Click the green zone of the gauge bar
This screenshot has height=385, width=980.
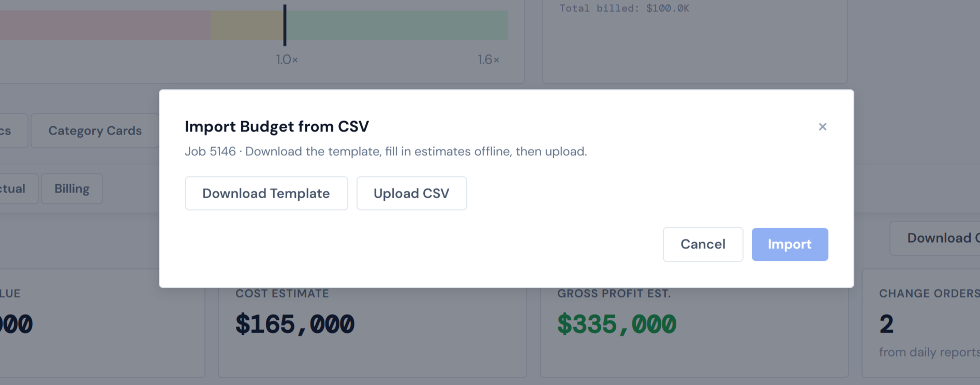(x=398, y=24)
